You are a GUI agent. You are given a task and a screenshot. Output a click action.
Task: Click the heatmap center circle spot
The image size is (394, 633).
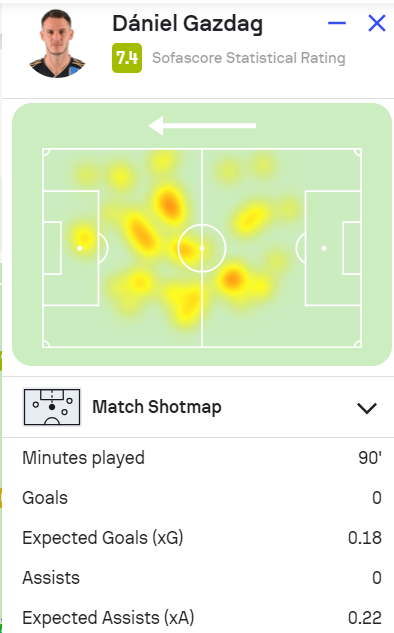[202, 248]
